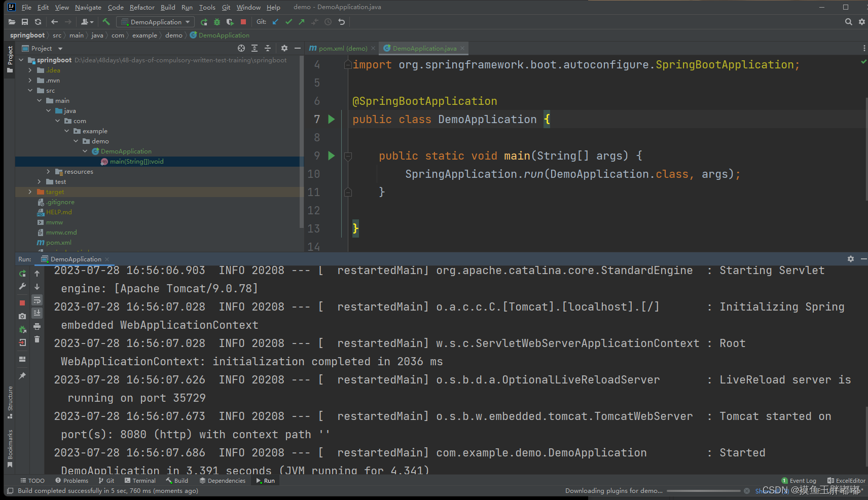868x500 pixels.
Task: Toggle Scroll to End in console
Action: point(37,313)
